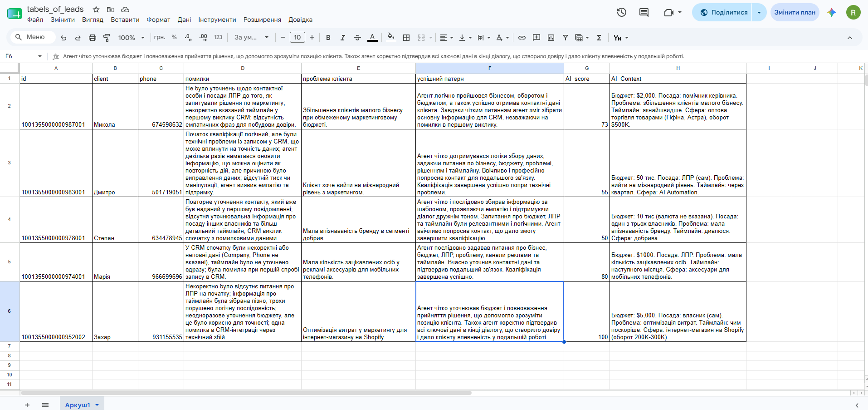This screenshot has height=410, width=868.
Task: Insert link using chain icon
Action: pyautogui.click(x=522, y=38)
